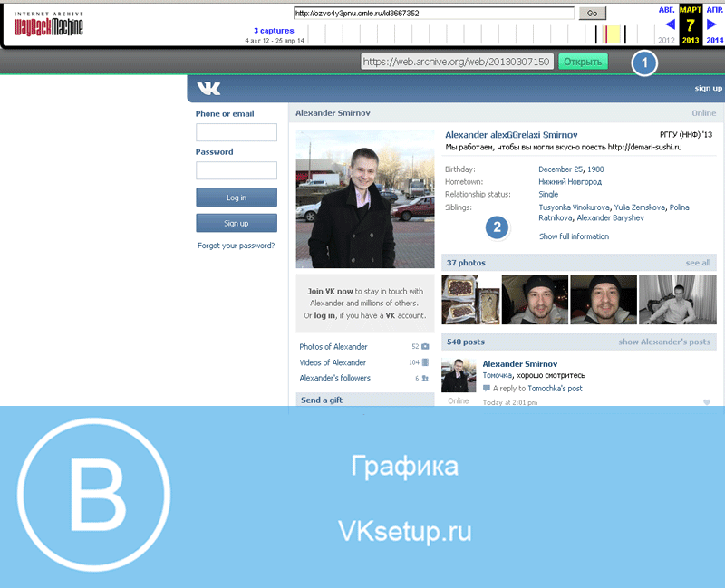Click the 1988 birth year link
This screenshot has height=588, width=725.
point(595,169)
